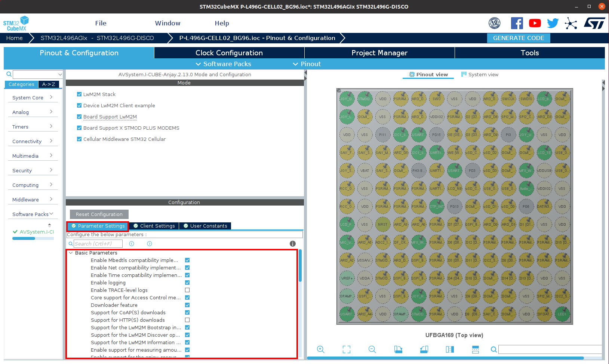This screenshot has width=609, height=364.
Task: Enable TRACE-level logs checkbox
Action: click(187, 290)
